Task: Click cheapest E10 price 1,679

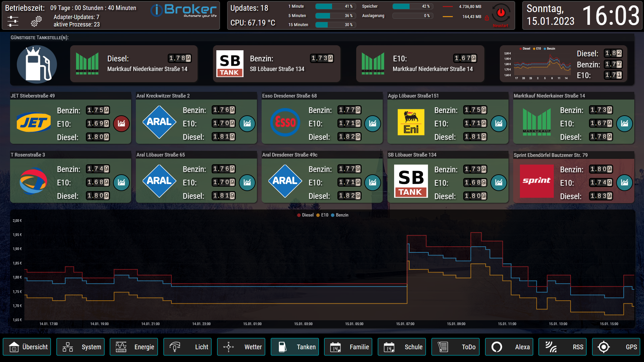Action: [x=465, y=58]
